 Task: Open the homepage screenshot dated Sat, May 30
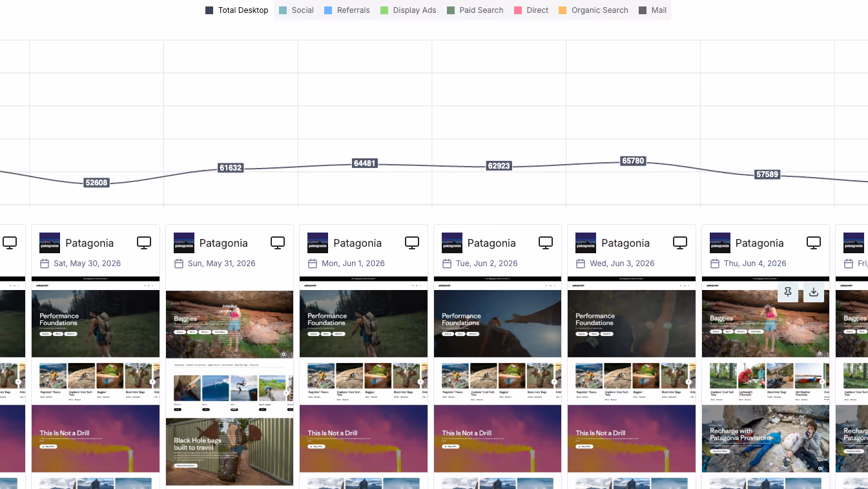[x=96, y=382]
